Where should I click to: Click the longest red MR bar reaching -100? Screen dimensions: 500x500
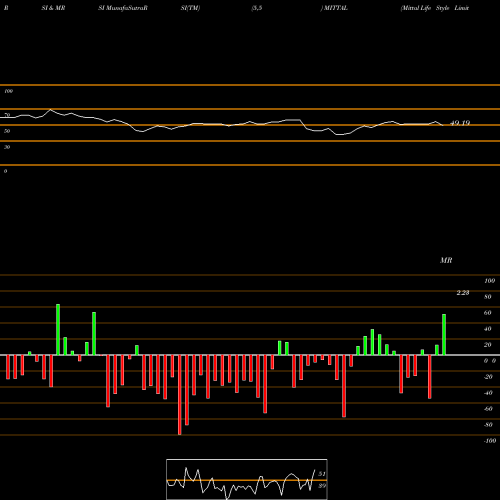click(180, 395)
